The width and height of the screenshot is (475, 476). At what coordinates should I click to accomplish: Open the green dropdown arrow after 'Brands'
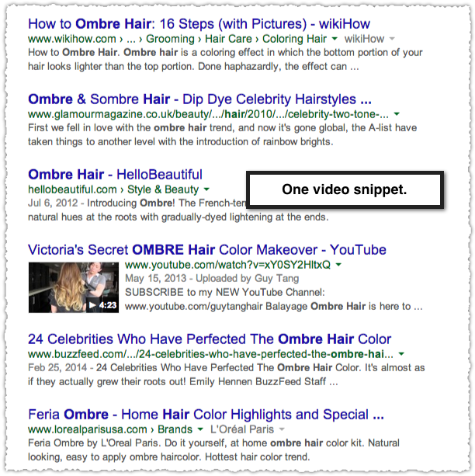[x=200, y=429]
